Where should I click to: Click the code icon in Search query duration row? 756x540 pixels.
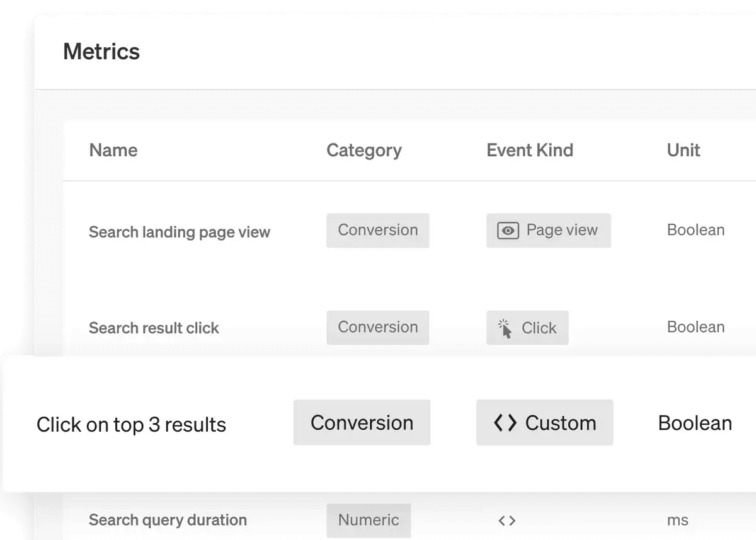click(508, 520)
